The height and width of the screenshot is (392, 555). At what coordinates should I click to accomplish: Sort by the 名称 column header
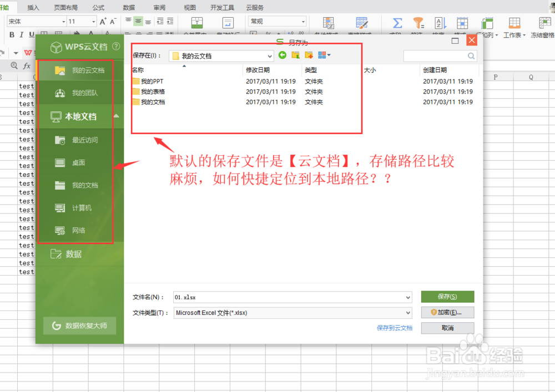point(138,70)
